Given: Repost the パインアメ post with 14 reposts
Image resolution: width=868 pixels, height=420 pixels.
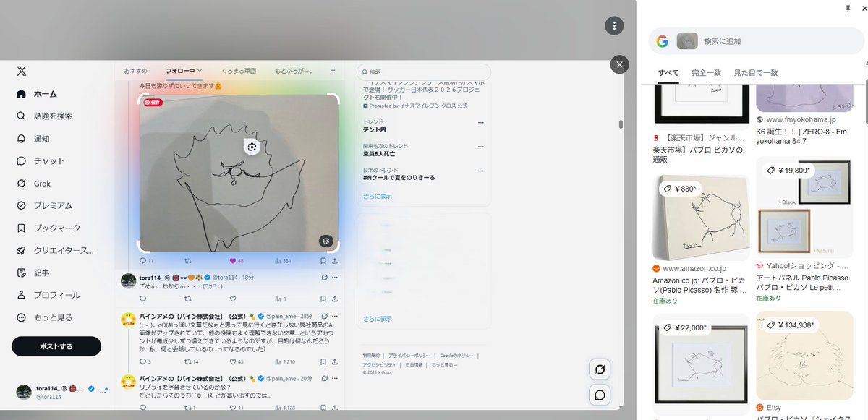Looking at the screenshot, I should 192,361.
